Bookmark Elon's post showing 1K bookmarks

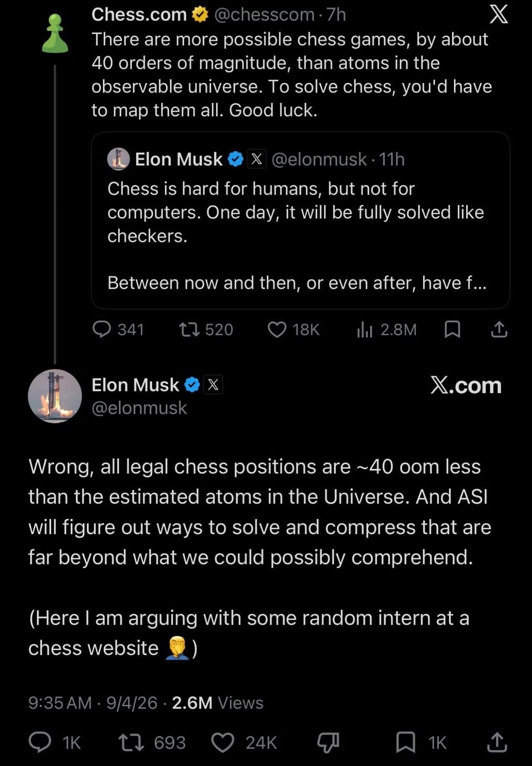click(421, 742)
